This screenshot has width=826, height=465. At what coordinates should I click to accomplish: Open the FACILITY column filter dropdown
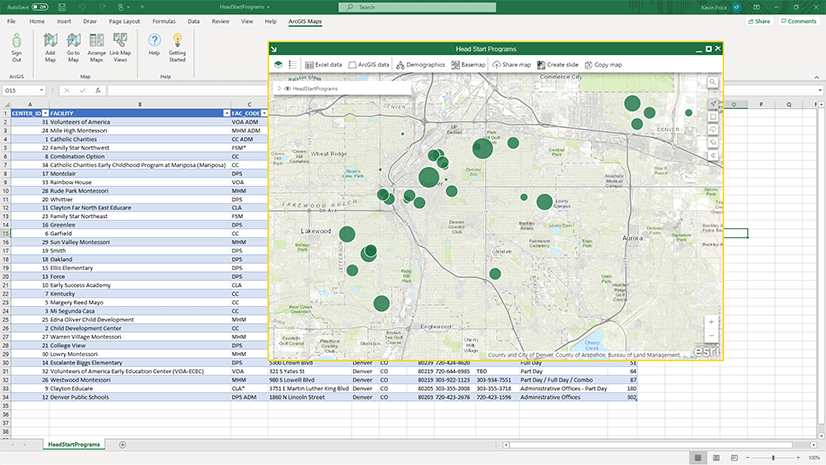(x=225, y=114)
